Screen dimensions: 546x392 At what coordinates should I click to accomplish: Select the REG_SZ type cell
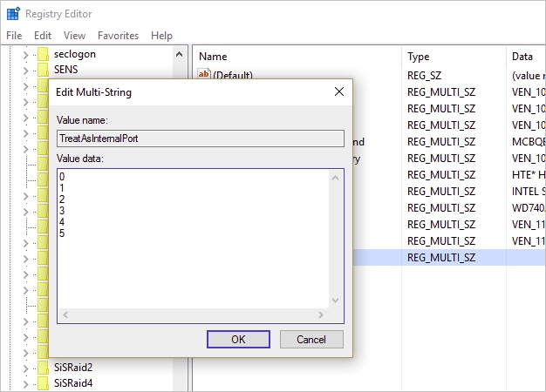425,76
